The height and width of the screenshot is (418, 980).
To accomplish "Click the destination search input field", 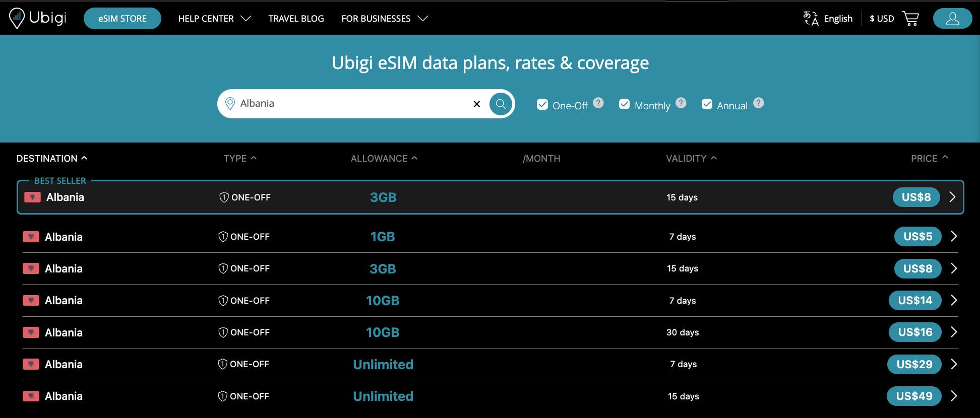I will (x=353, y=104).
